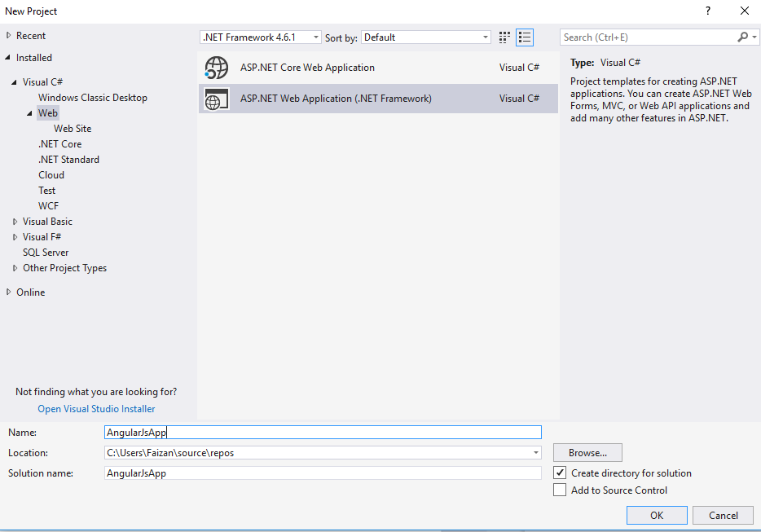Select the WCF project category
The width and height of the screenshot is (761, 532).
48,205
